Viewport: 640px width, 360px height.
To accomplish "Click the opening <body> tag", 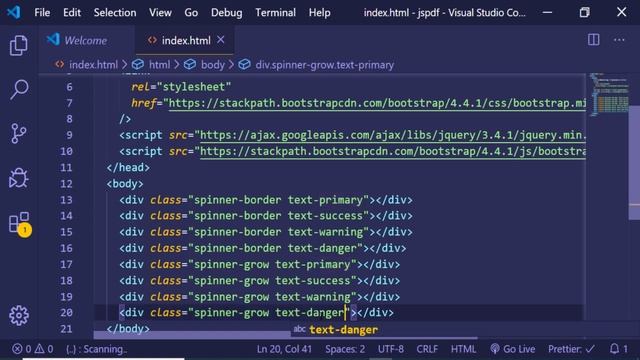I will [x=125, y=184].
